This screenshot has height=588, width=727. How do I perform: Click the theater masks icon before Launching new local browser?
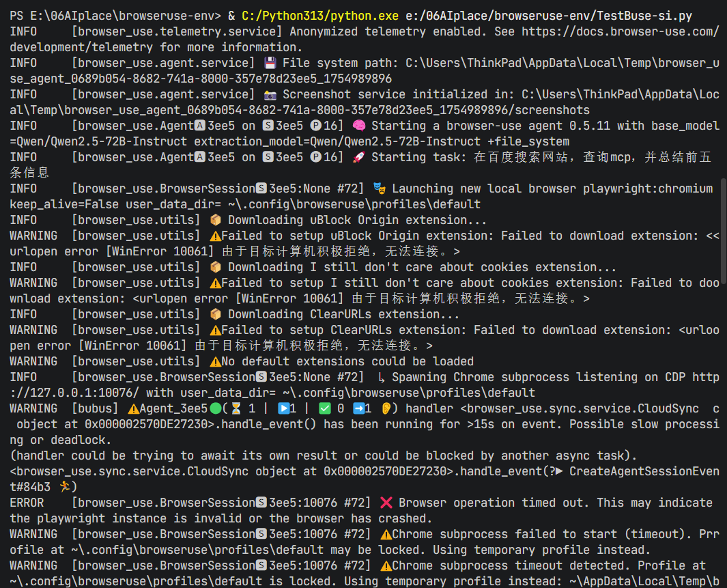380,188
